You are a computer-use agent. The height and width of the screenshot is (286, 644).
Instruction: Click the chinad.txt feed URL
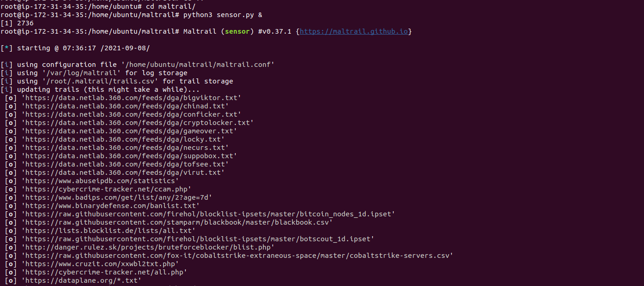click(125, 106)
